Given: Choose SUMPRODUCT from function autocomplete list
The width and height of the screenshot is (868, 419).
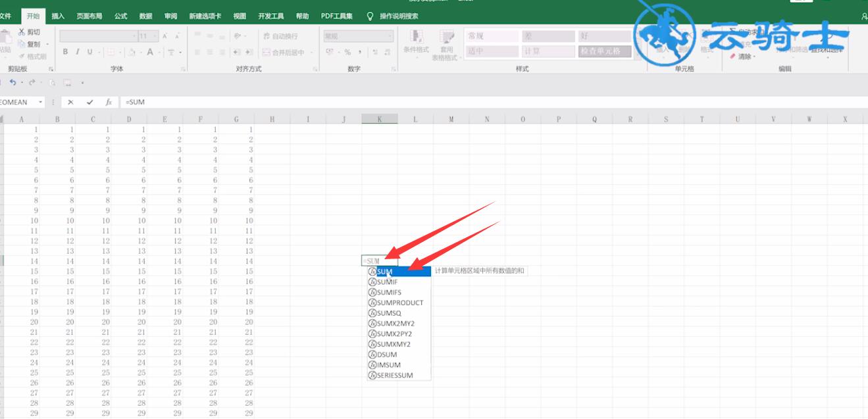Looking at the screenshot, I should [399, 303].
